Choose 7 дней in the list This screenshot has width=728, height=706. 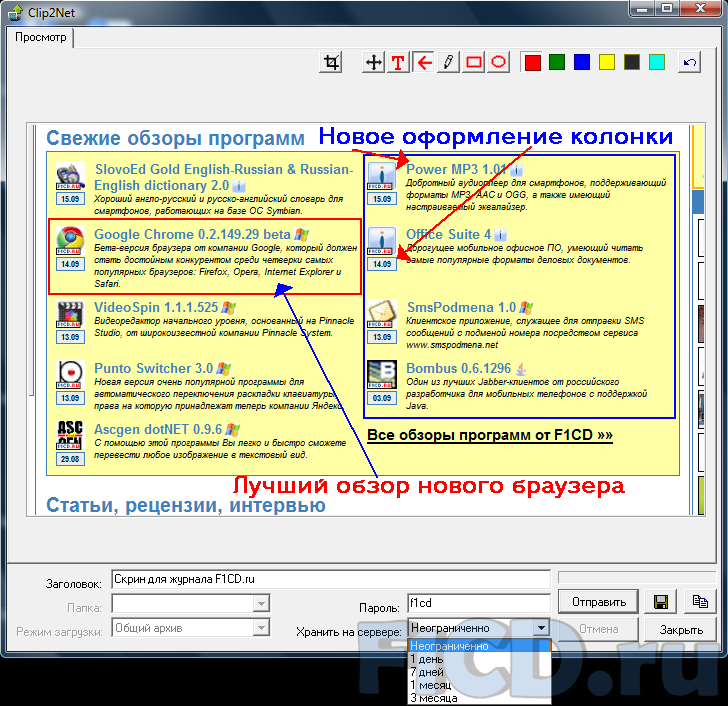pos(479,672)
